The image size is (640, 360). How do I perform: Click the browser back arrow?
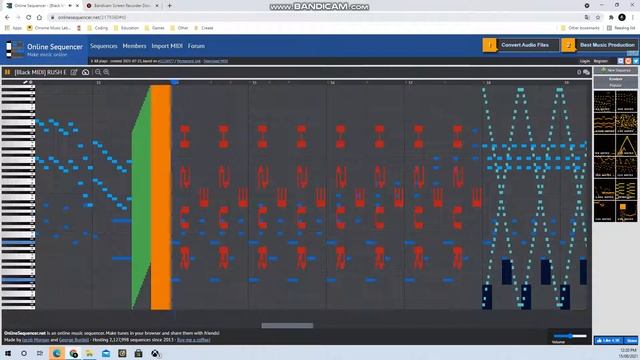[x=7, y=17]
